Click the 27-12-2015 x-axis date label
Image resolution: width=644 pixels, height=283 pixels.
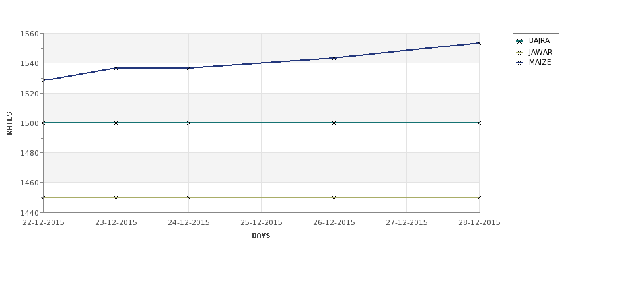click(x=407, y=223)
